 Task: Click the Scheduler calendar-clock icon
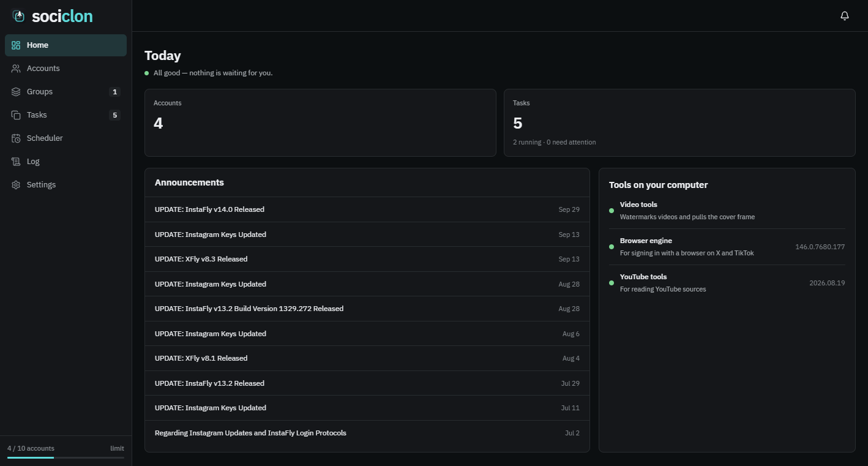[x=16, y=138]
